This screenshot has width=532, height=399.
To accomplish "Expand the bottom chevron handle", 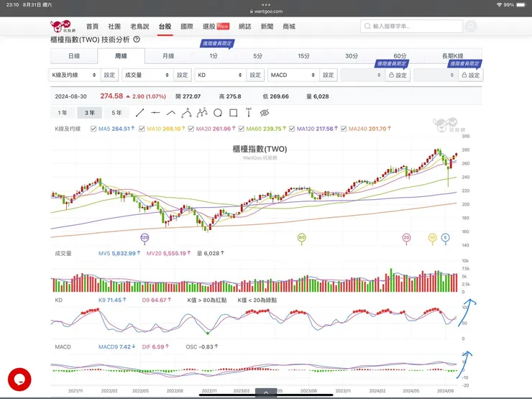I will click(266, 393).
